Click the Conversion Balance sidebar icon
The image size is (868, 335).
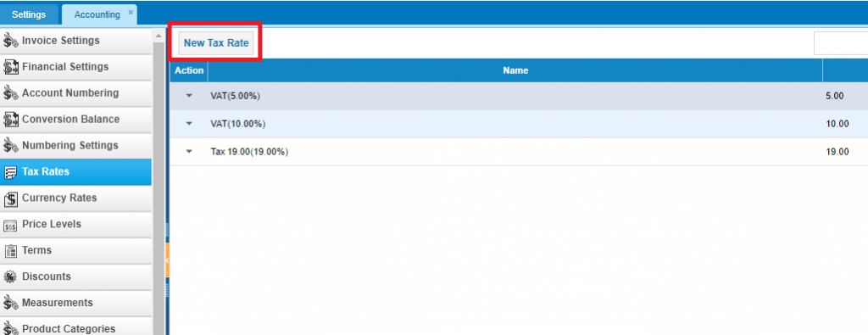(10, 119)
